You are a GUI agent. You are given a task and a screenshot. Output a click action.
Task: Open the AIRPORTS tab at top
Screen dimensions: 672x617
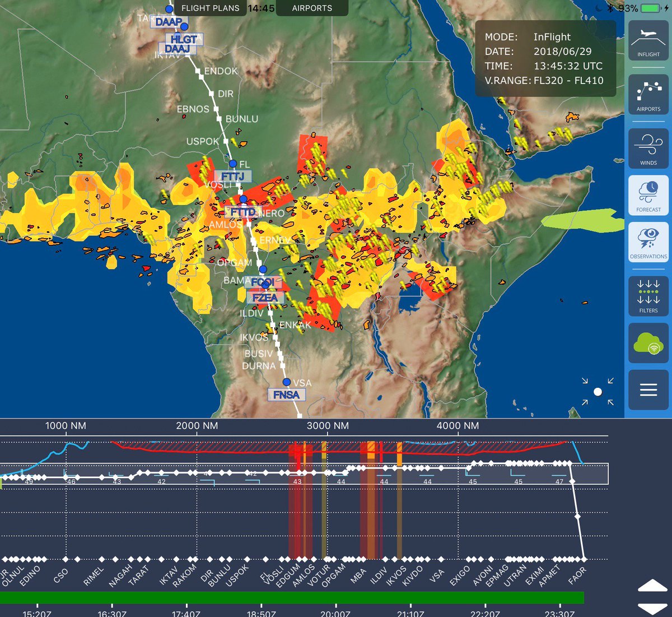[x=312, y=8]
